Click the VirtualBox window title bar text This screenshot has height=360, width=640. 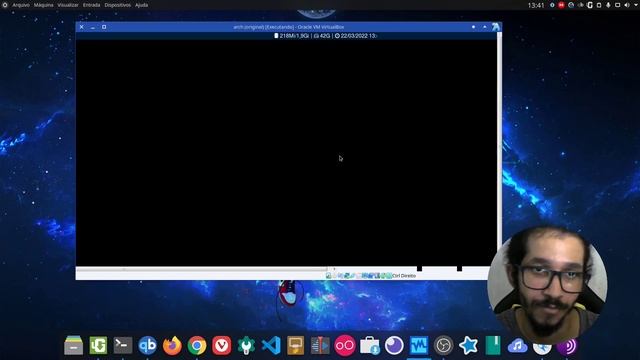point(289,27)
